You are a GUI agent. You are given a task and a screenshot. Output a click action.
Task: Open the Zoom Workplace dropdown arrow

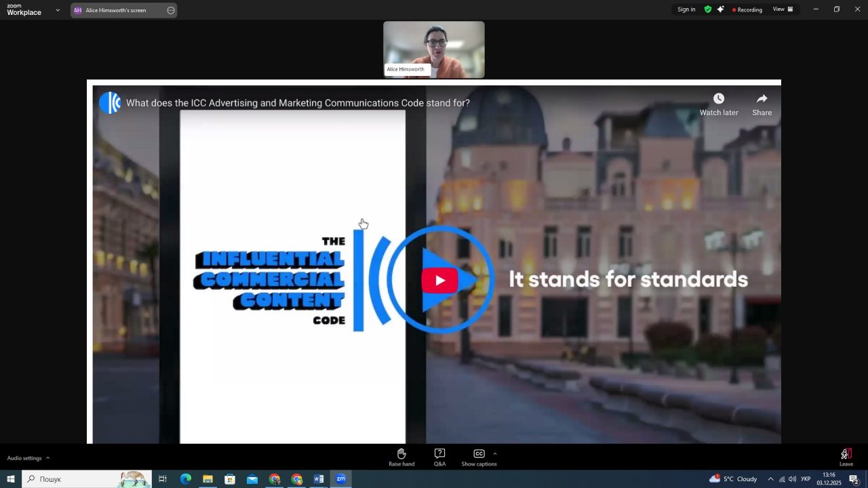coord(58,10)
